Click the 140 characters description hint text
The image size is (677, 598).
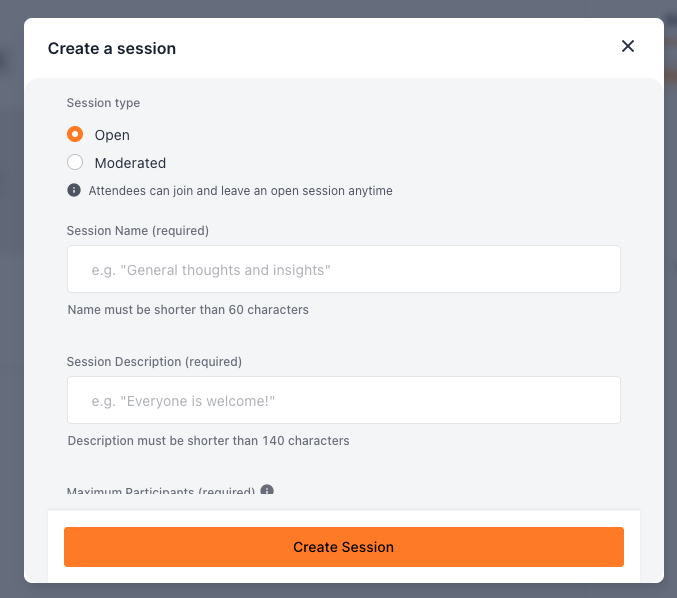(x=209, y=440)
